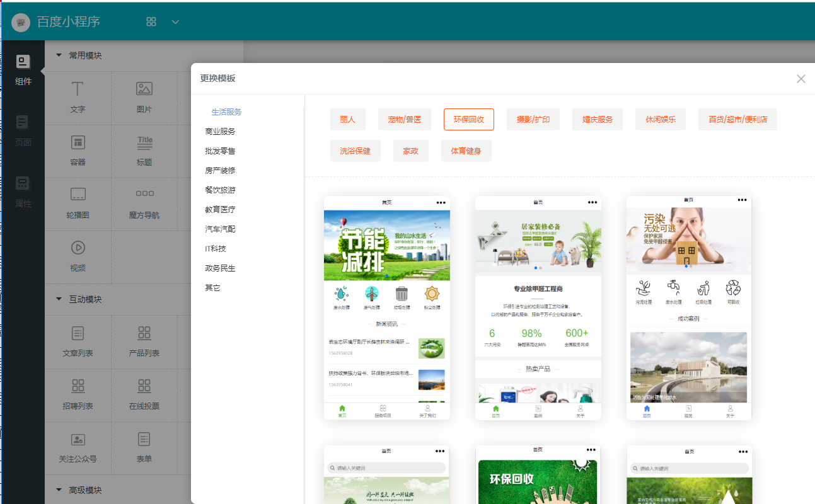Image resolution: width=815 pixels, height=504 pixels.
Task: Select the 视频 video component icon
Action: (x=78, y=248)
